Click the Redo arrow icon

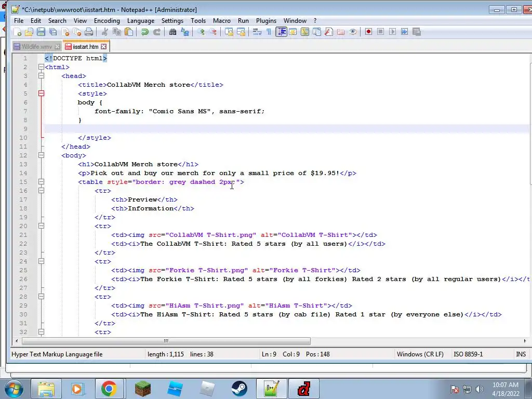click(157, 32)
